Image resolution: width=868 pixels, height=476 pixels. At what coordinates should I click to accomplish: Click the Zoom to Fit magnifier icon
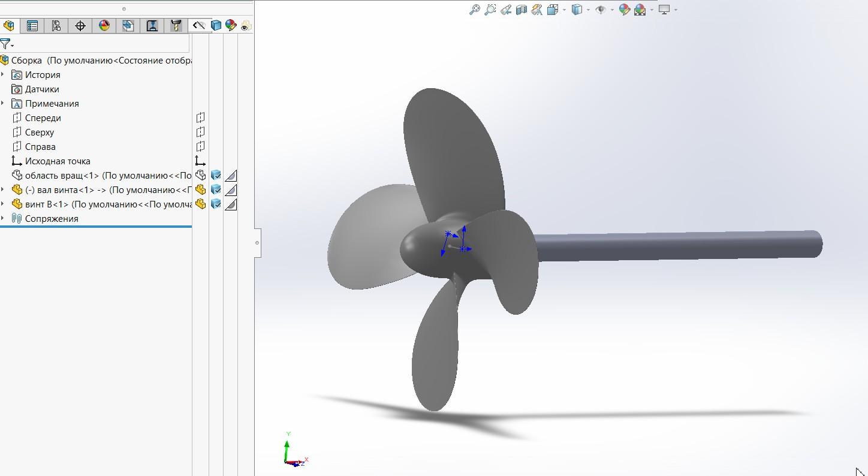(x=474, y=10)
